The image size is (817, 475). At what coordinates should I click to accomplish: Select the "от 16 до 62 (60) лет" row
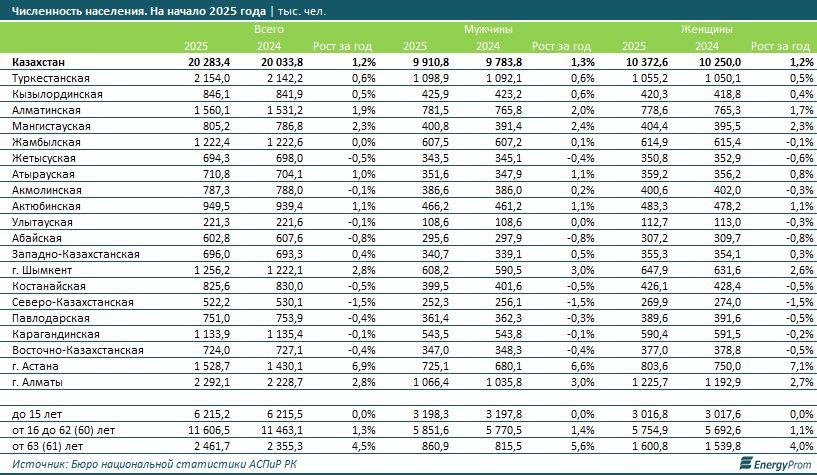coord(67,429)
